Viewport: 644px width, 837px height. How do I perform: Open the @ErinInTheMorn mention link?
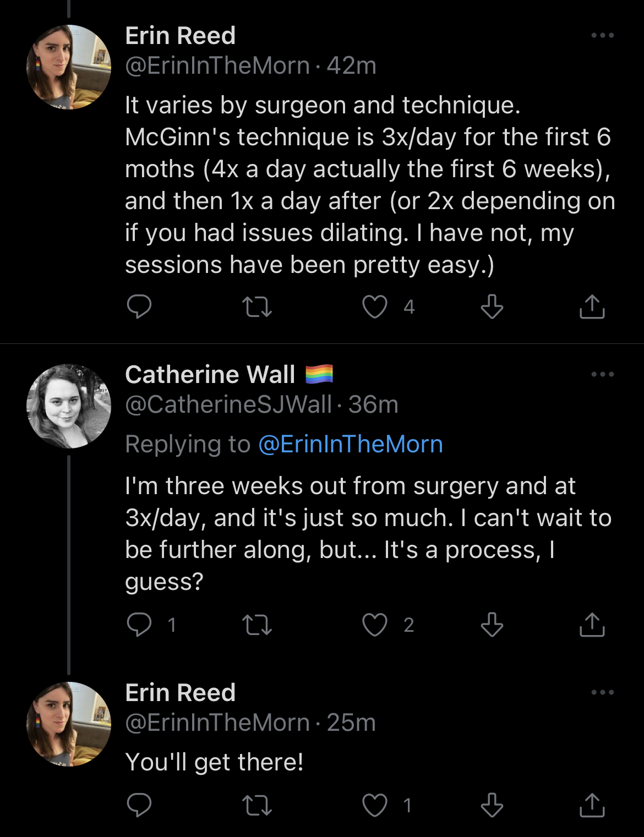[x=351, y=444]
